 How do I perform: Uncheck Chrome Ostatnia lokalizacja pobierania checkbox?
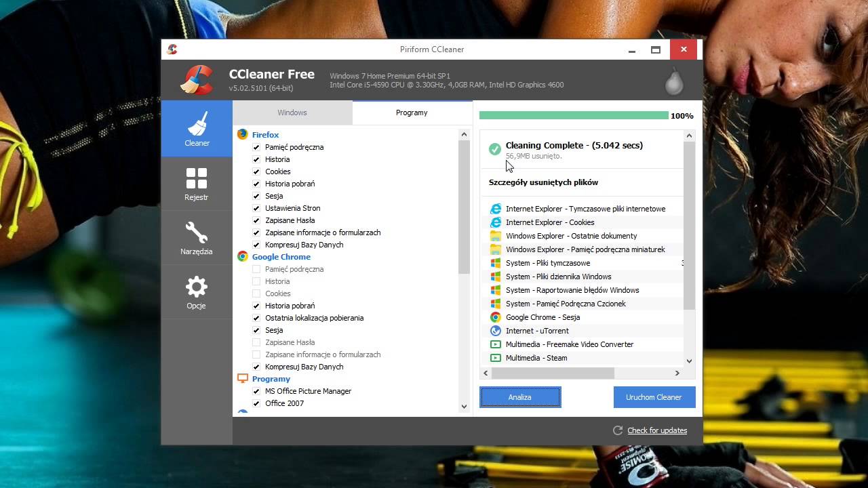[256, 318]
